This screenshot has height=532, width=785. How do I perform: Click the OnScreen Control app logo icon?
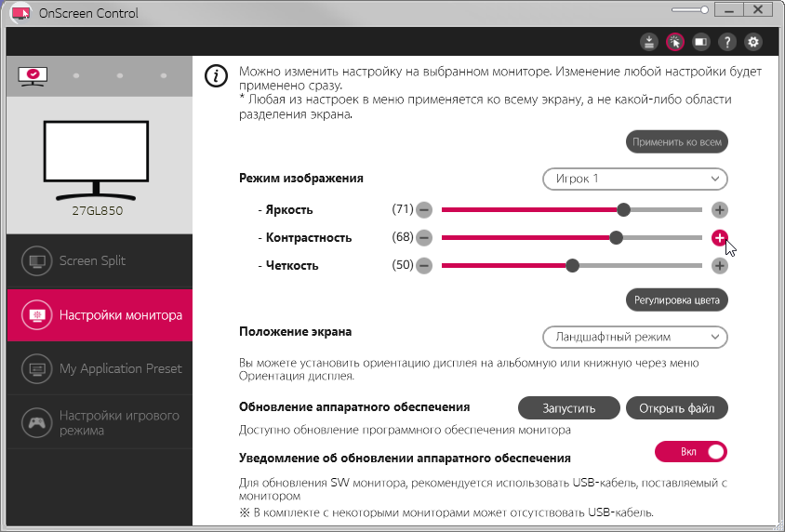(x=20, y=13)
